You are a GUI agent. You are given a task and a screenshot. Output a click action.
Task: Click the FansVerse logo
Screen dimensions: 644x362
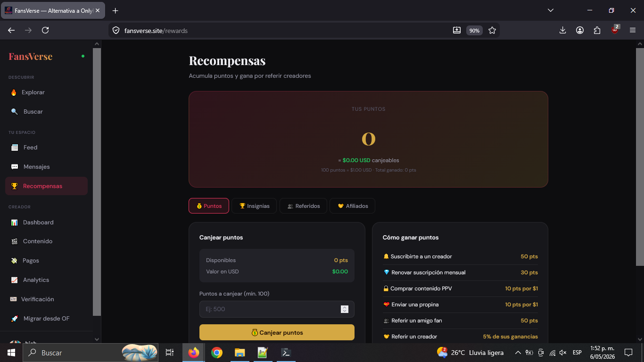(31, 57)
